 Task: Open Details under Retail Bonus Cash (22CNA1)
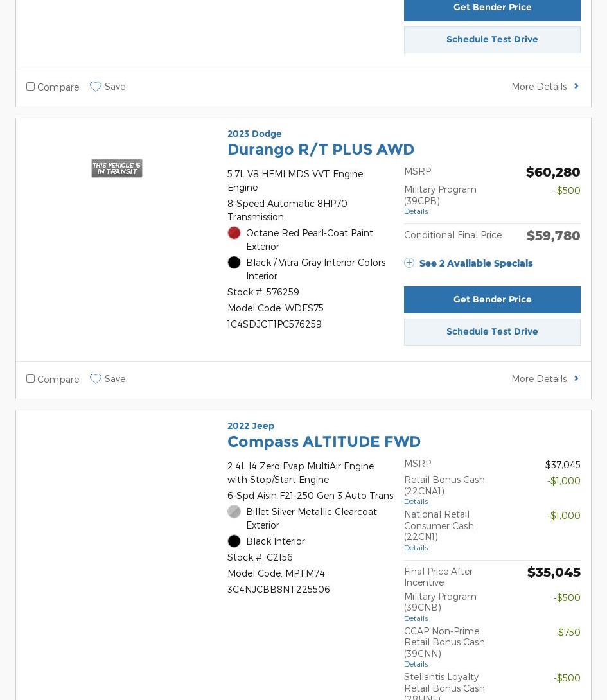pos(416,502)
